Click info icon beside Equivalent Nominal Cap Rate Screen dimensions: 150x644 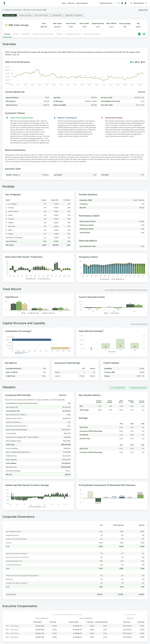[x=27, y=426]
